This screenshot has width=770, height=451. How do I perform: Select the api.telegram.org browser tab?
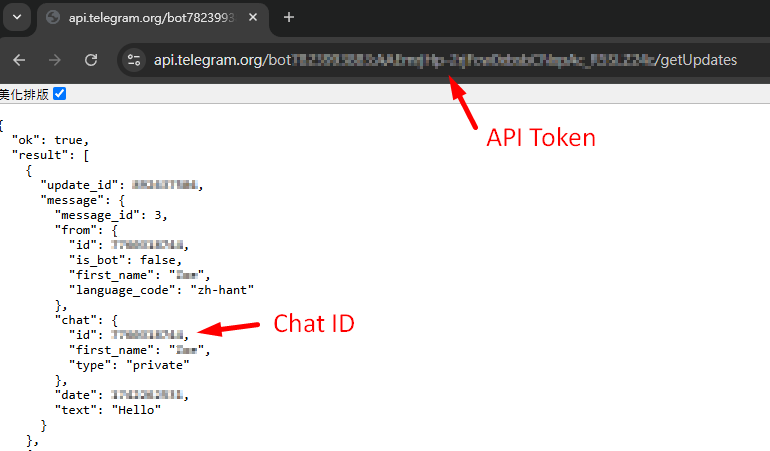point(152,18)
